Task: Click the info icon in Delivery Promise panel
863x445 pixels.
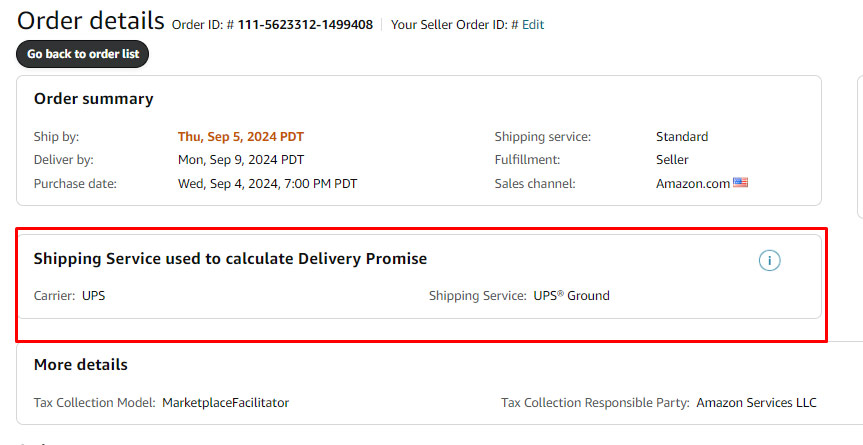Action: pos(769,260)
